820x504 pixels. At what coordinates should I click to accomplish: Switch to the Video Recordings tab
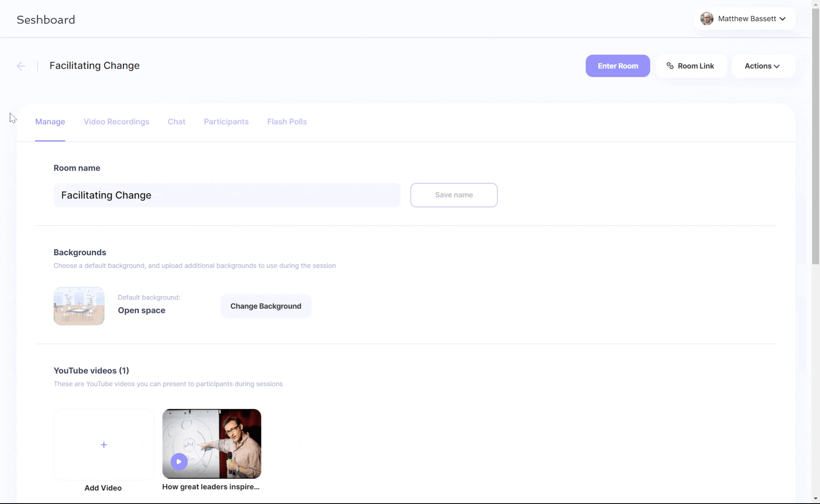116,122
